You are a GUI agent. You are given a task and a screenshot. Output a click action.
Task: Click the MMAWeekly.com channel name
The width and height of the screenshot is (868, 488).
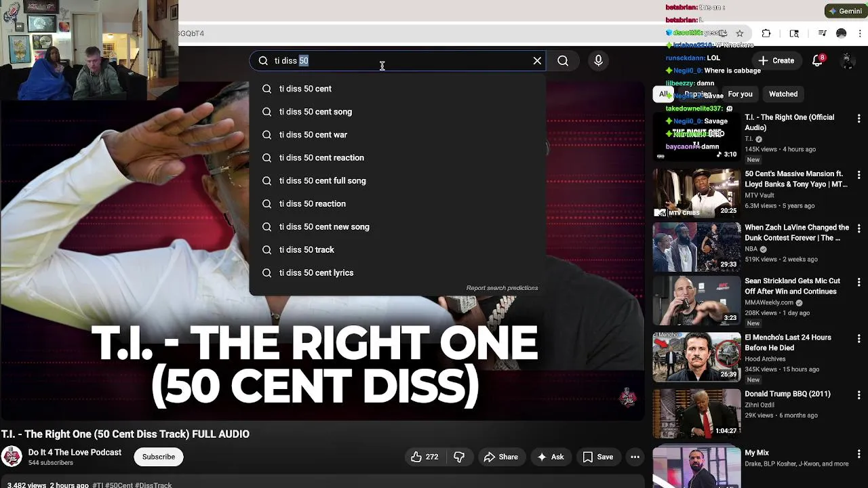pyautogui.click(x=769, y=302)
